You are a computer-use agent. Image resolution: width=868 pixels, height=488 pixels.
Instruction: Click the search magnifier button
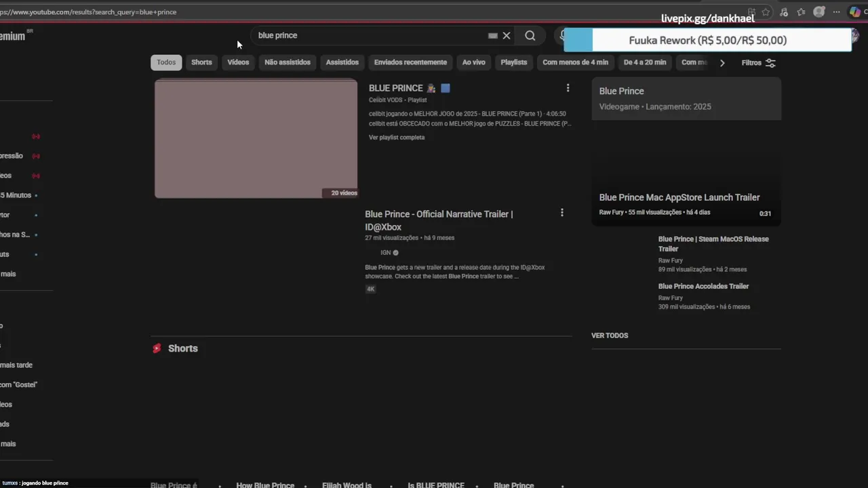tap(530, 36)
